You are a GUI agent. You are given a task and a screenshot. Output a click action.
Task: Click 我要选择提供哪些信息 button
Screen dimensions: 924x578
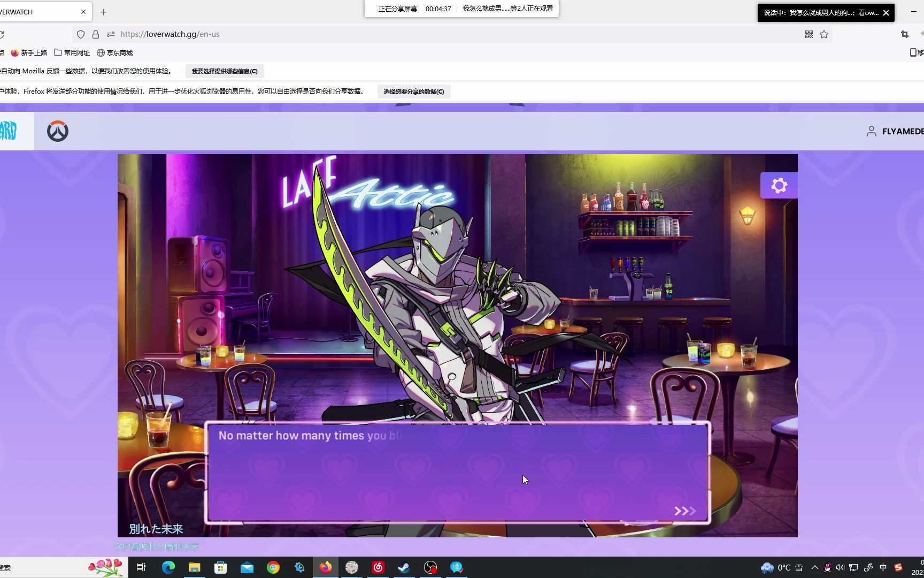(x=225, y=71)
